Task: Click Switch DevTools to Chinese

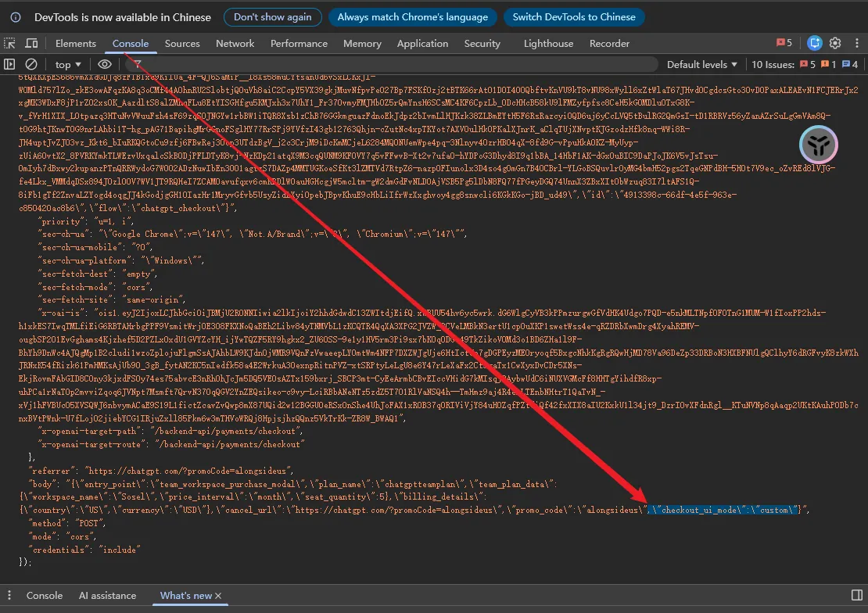Action: (573, 17)
